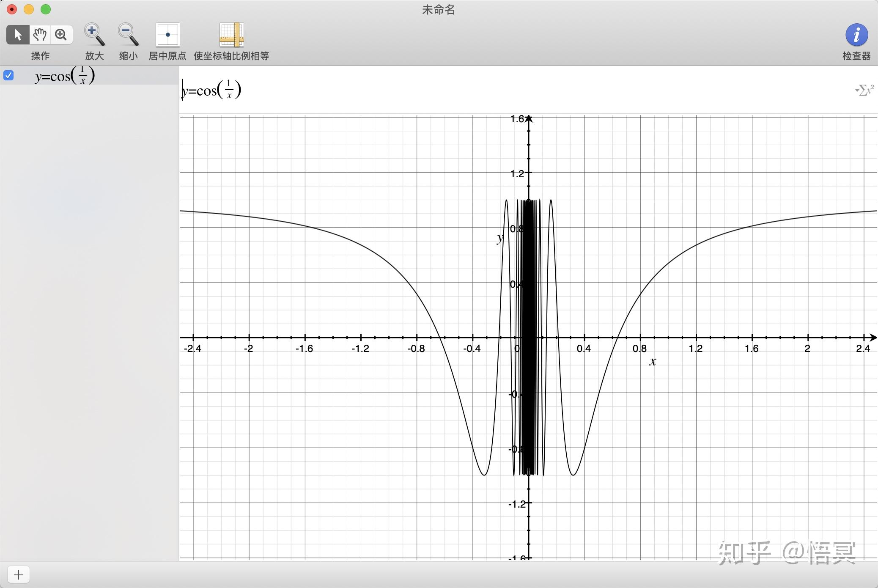The height and width of the screenshot is (588, 878).
Task: Open the Σx² equation palette dropdown
Action: 864,90
